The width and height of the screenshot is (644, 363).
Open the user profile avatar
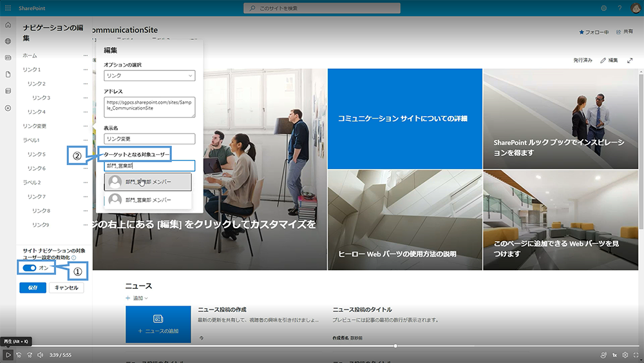636,8
